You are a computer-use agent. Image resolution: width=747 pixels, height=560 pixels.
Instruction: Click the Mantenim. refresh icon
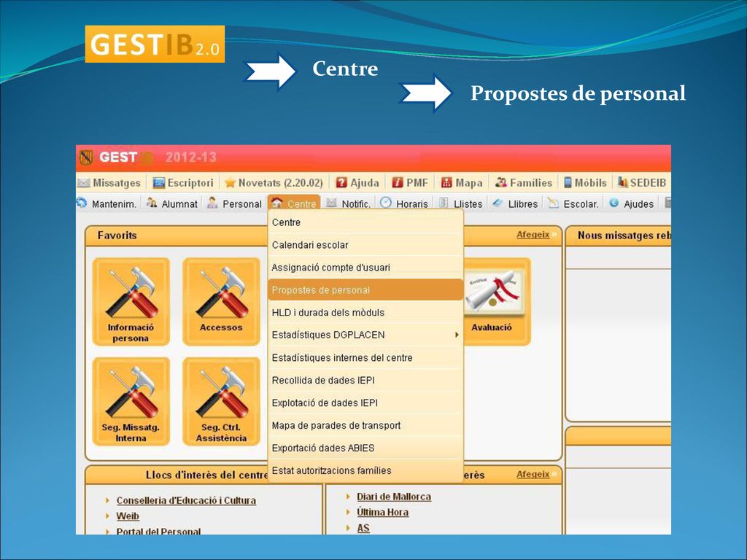[x=82, y=203]
